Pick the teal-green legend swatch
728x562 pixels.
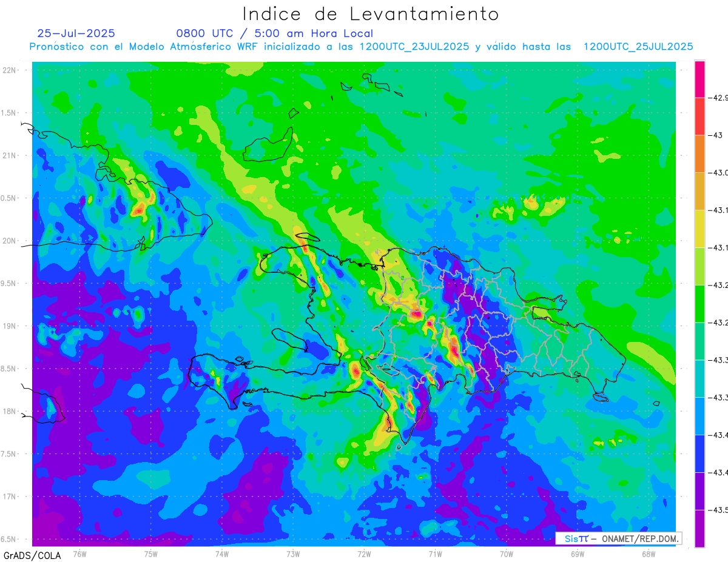tap(699, 341)
